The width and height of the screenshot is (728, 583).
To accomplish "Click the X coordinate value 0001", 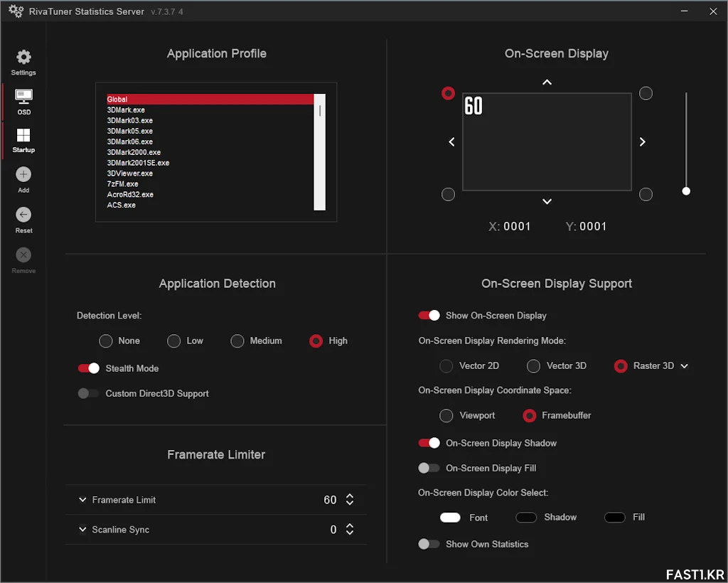I will [x=517, y=227].
